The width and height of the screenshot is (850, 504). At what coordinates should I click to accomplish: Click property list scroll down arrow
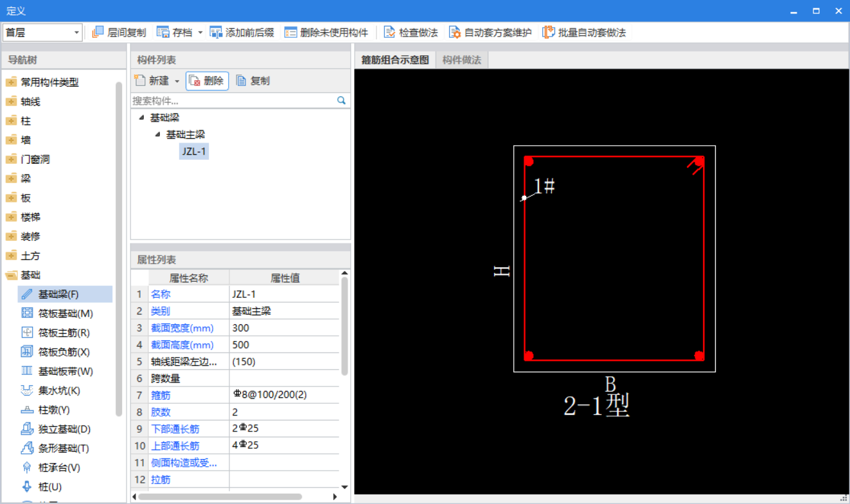344,487
